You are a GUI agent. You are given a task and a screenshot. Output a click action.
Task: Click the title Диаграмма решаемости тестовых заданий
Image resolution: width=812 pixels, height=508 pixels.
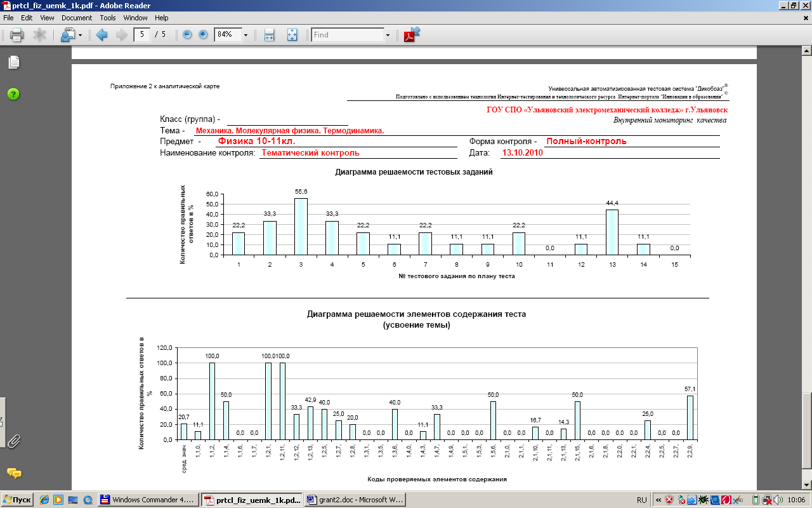414,172
